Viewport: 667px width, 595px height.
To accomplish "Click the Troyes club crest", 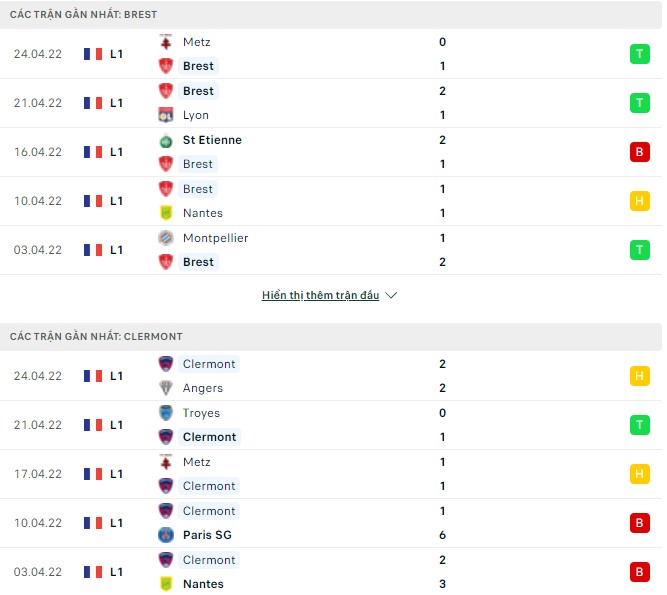I will (x=166, y=413).
